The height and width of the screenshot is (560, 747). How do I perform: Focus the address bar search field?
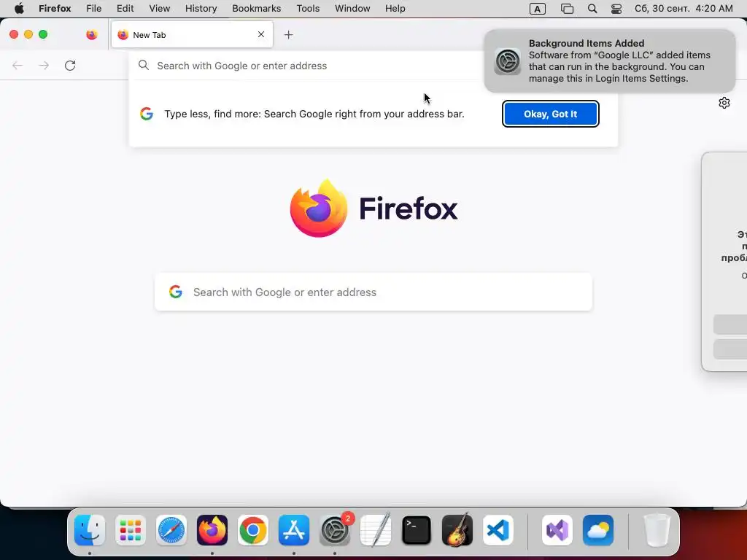coord(305,66)
